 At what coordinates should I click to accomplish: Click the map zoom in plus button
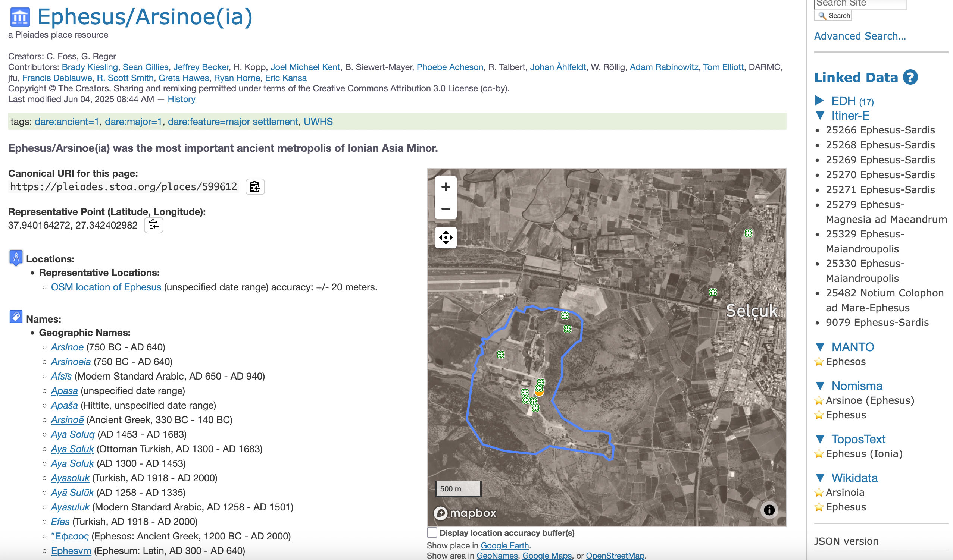click(446, 187)
